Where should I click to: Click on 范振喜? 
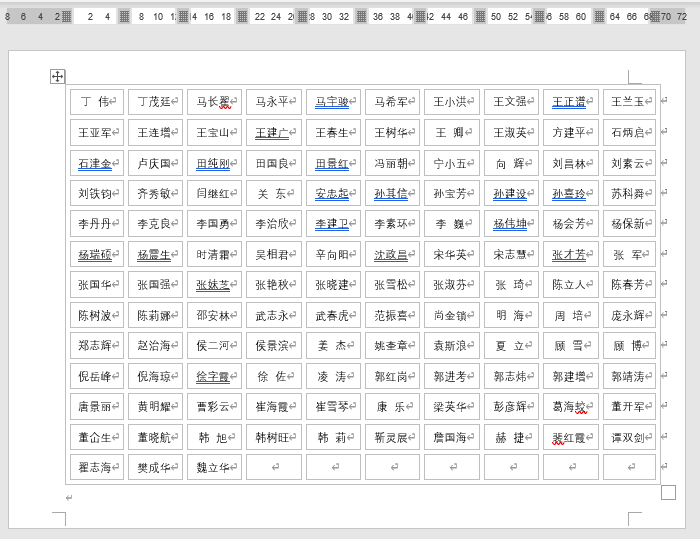click(x=391, y=316)
